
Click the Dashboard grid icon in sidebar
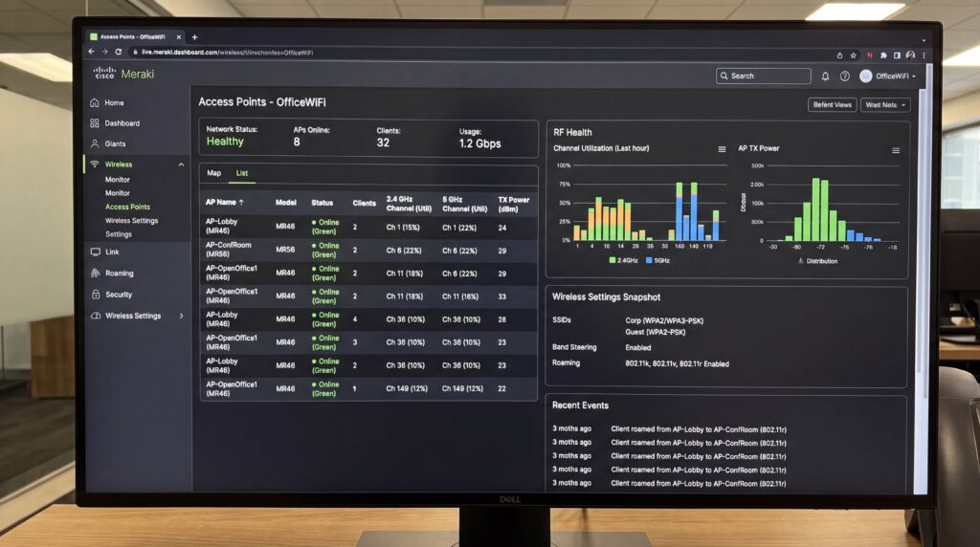click(x=95, y=123)
